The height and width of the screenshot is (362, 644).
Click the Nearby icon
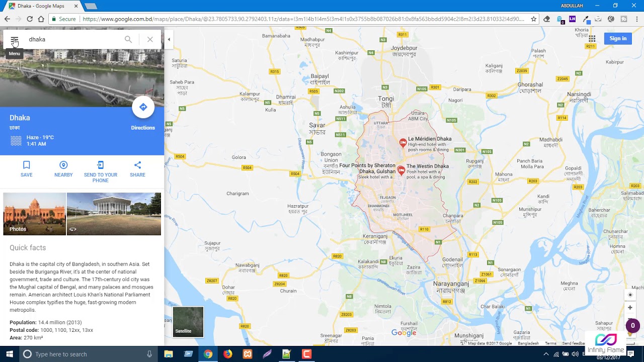pyautogui.click(x=63, y=165)
